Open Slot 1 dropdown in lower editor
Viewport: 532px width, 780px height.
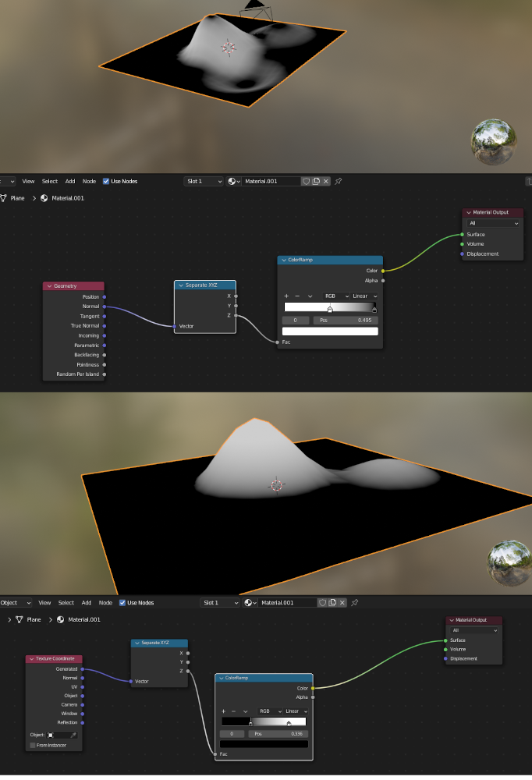(x=220, y=602)
